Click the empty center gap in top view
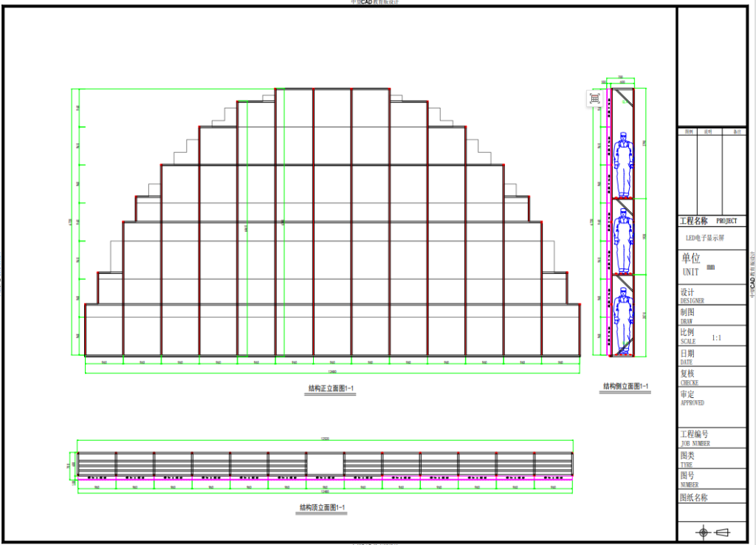The image size is (756, 545). (x=325, y=464)
